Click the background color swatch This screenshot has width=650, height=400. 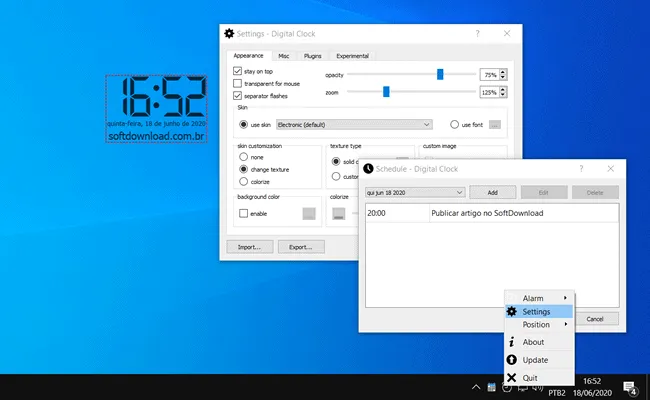point(309,213)
